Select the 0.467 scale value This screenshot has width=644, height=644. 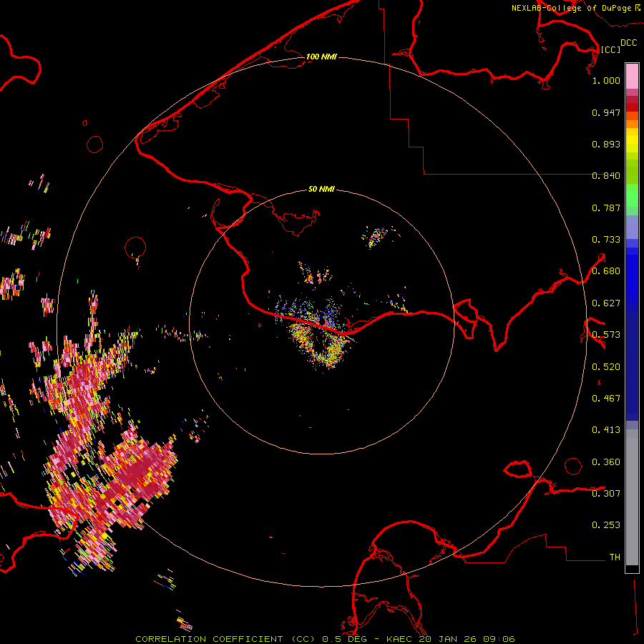coord(606,399)
